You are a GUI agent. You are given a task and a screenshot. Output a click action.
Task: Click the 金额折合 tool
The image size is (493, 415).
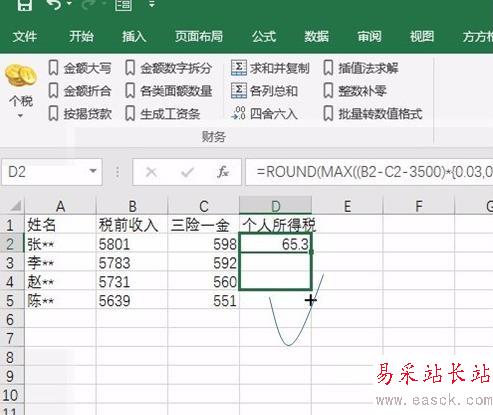80,91
